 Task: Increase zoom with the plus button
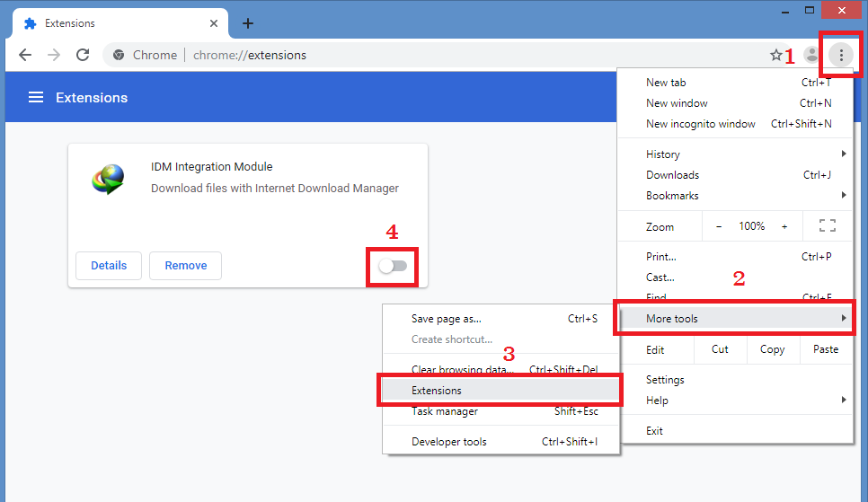click(x=784, y=226)
